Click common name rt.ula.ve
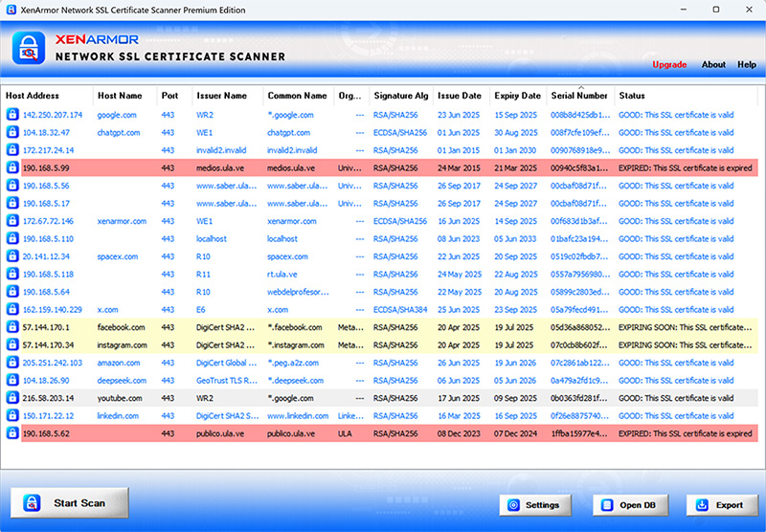 [282, 275]
